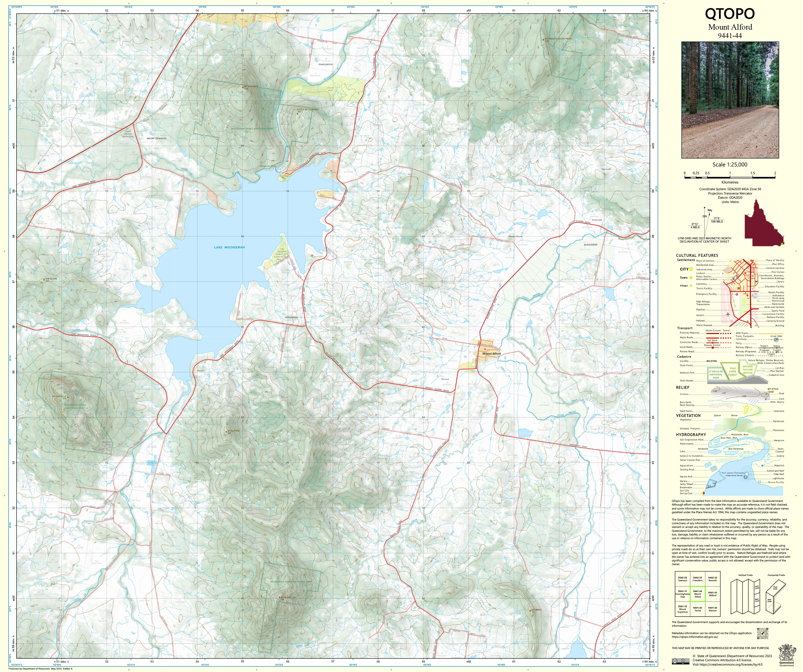Open the qtopo.information.qld.gov.au link
The height and width of the screenshot is (672, 803).
[695, 637]
